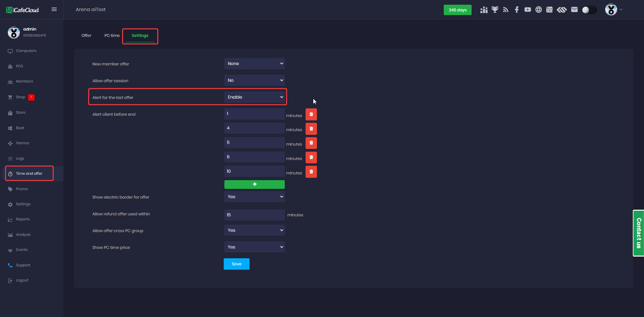Open Logs in the sidebar

coord(20,159)
